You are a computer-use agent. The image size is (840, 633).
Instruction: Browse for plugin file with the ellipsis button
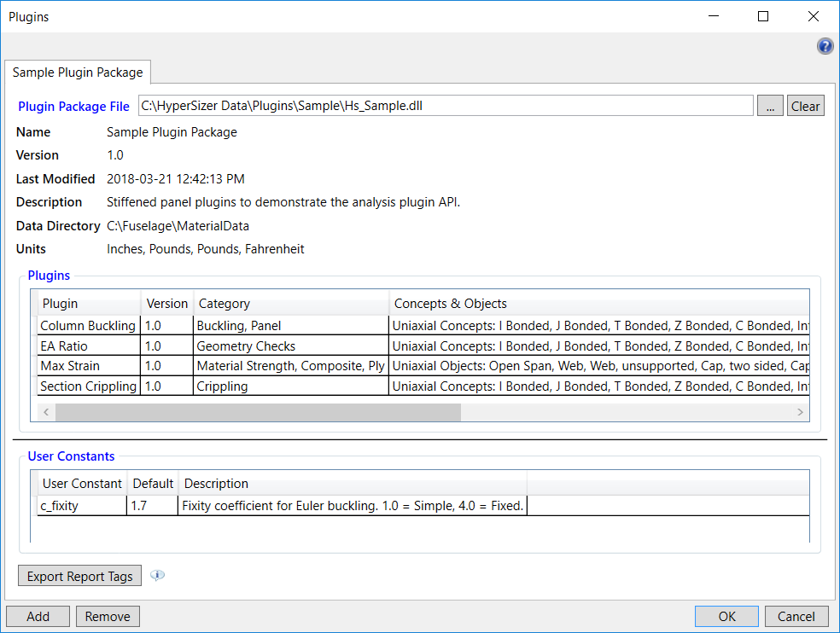coord(770,106)
